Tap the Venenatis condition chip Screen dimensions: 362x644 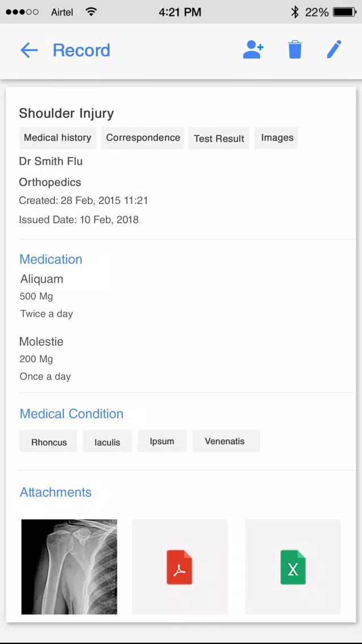click(x=225, y=441)
